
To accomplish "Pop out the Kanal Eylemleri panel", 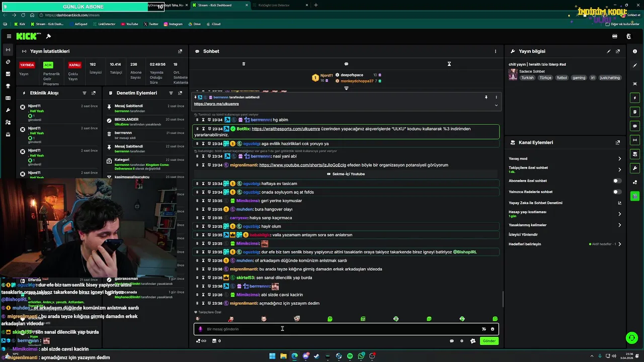I will point(618,143).
